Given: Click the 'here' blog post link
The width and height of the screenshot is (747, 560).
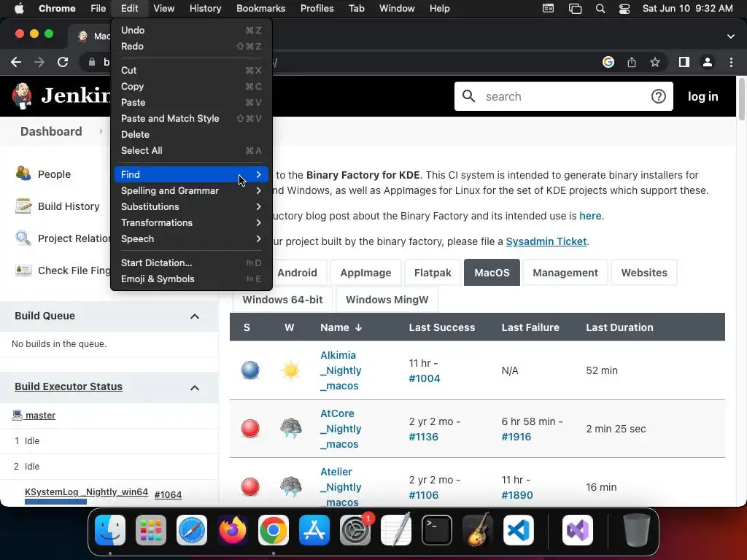Looking at the screenshot, I should (x=589, y=216).
